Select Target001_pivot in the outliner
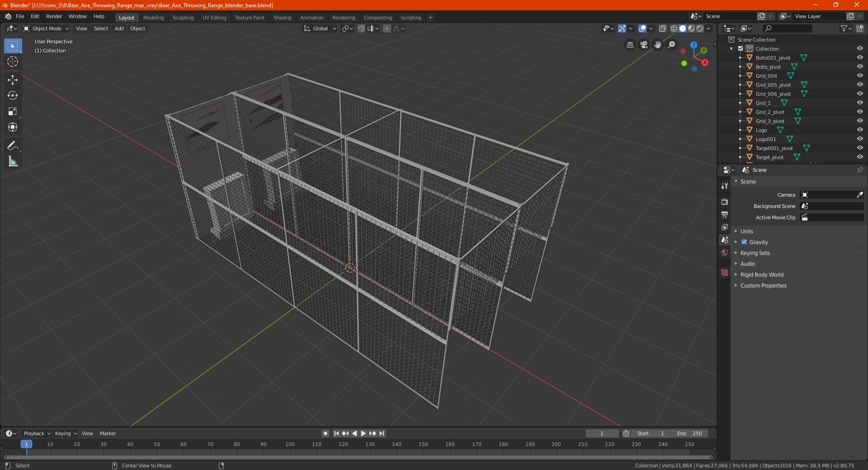The image size is (868, 470). 774,148
